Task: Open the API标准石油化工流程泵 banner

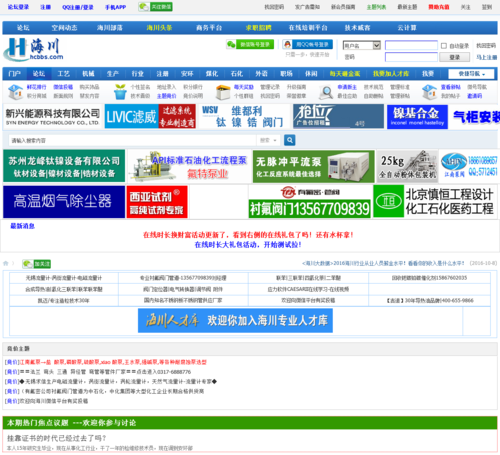Action: 189,166
